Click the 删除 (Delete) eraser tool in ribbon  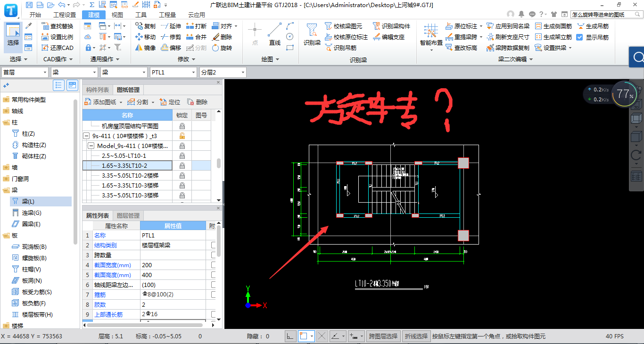coord(222,37)
